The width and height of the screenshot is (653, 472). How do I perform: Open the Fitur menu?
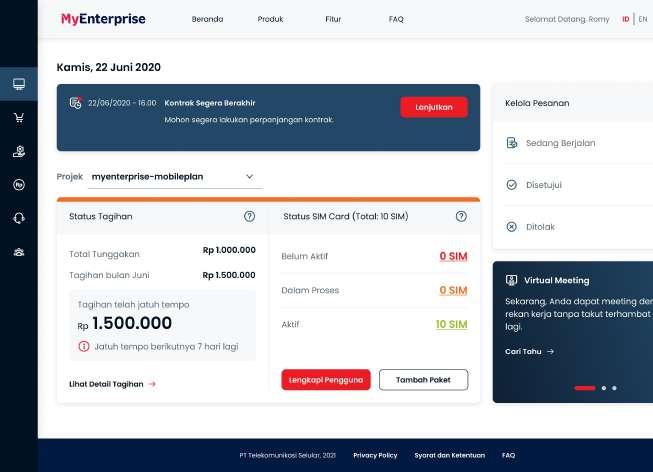pyautogui.click(x=333, y=19)
